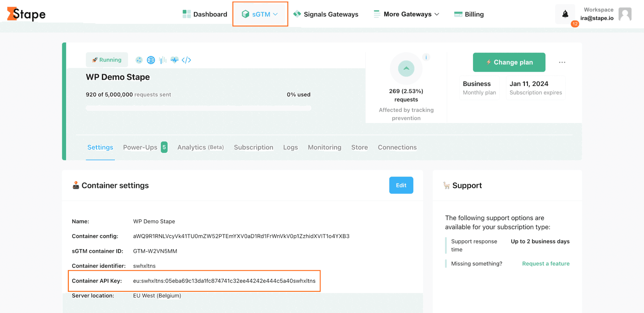Click the 920 of 5,000,000 requests text

pyautogui.click(x=129, y=95)
